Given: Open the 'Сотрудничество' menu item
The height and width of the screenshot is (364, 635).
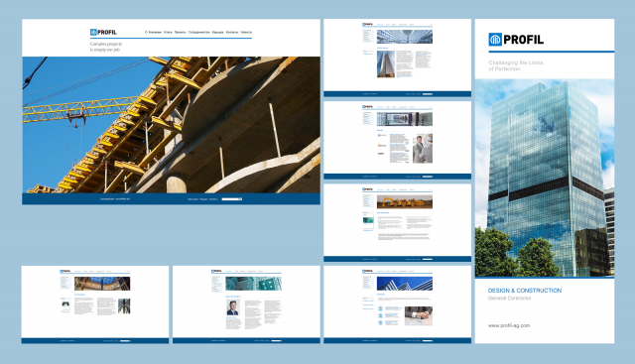Looking at the screenshot, I should point(199,32).
